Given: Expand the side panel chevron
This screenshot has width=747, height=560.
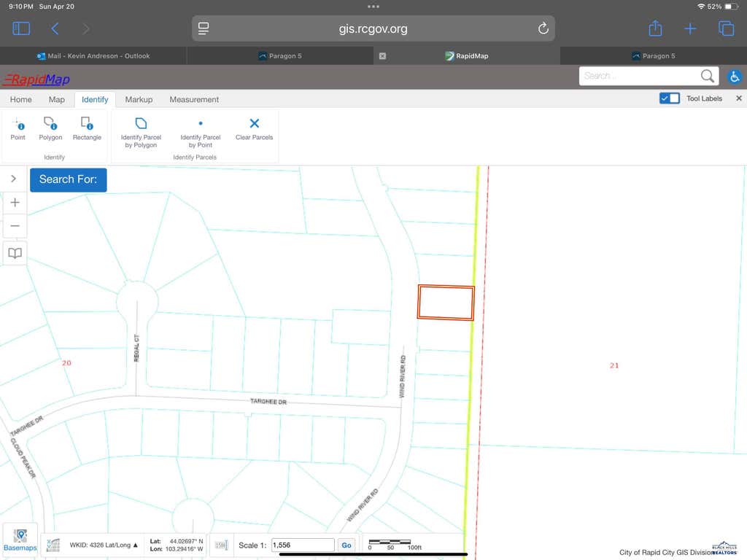Looking at the screenshot, I should pos(13,179).
